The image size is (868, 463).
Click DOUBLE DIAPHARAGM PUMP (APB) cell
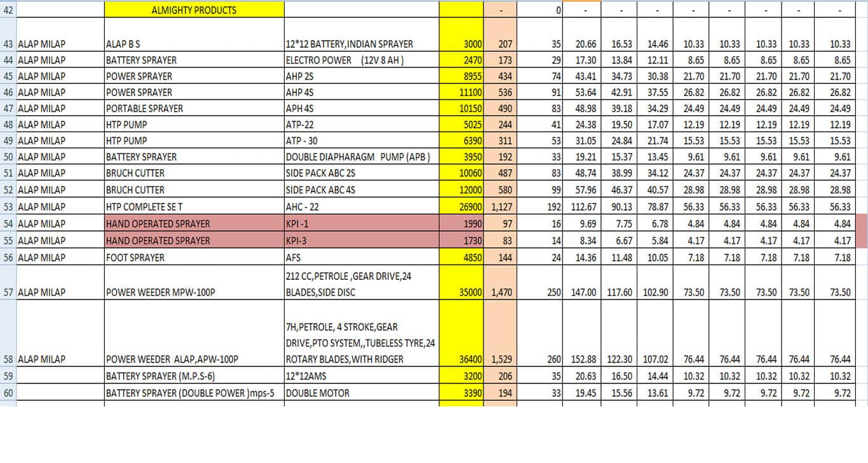pos(362,156)
